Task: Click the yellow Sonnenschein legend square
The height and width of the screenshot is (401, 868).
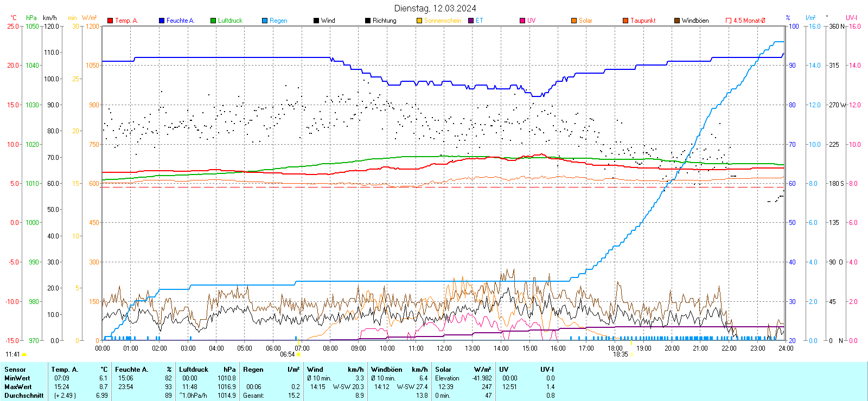Action: click(x=419, y=21)
